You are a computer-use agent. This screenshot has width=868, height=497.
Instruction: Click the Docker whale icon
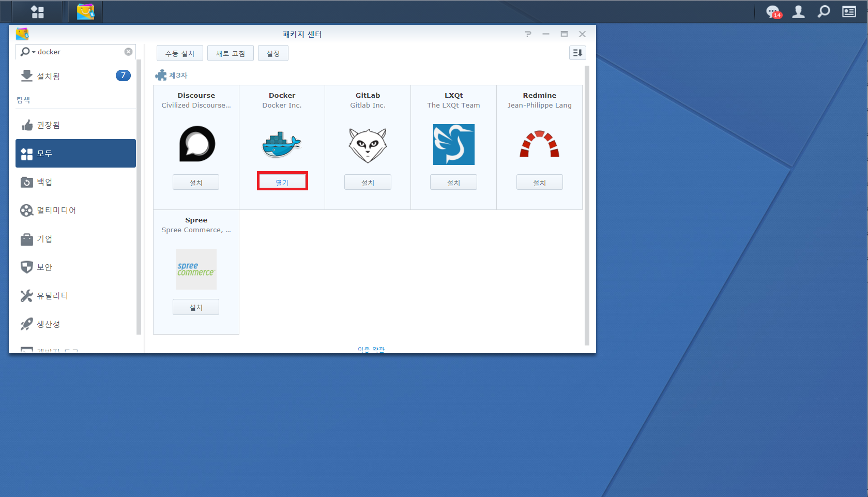coord(282,144)
